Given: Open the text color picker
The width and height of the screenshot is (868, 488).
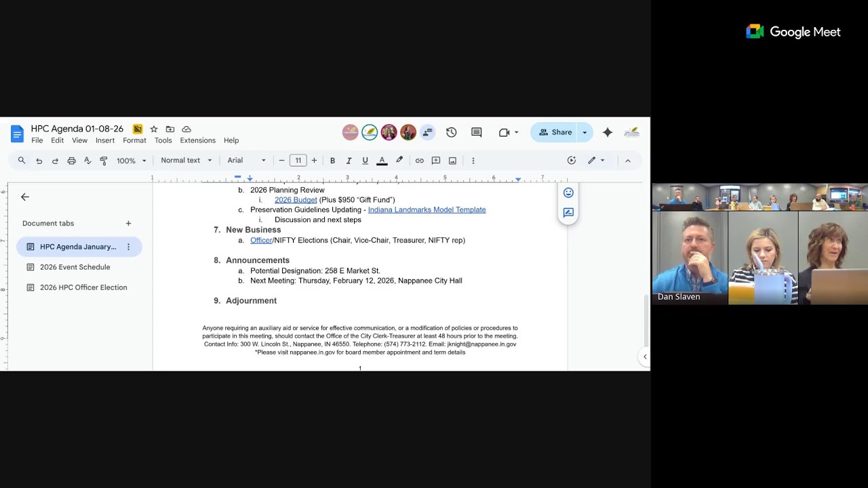Looking at the screenshot, I should 382,161.
